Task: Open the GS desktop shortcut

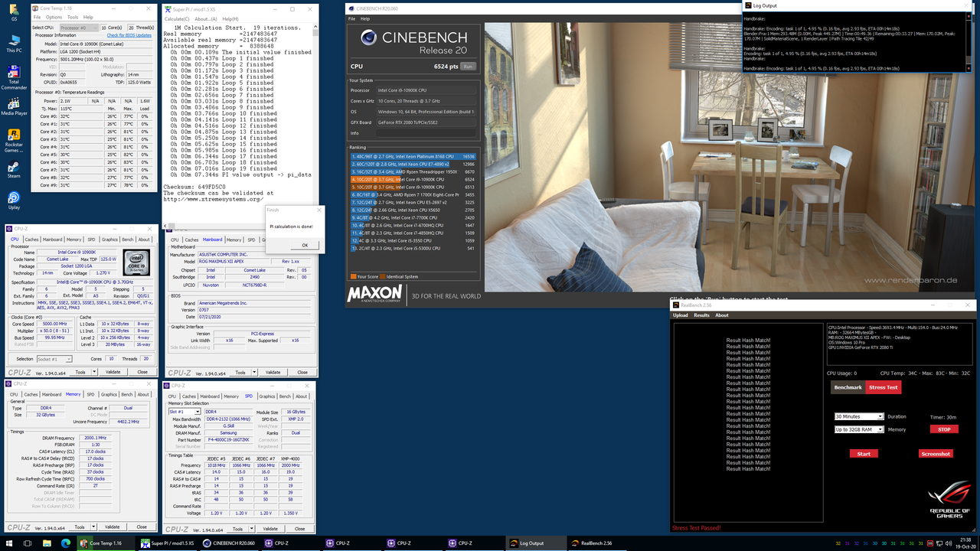Action: (14, 12)
